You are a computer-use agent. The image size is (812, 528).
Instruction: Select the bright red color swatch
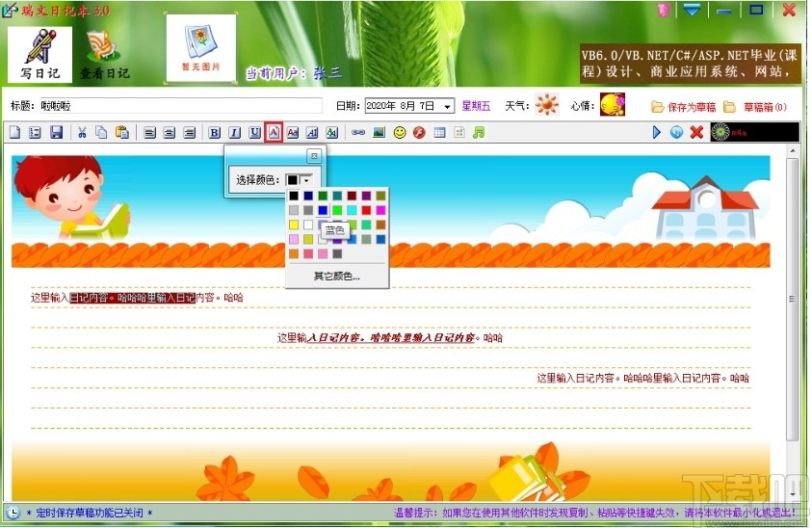pos(366,210)
